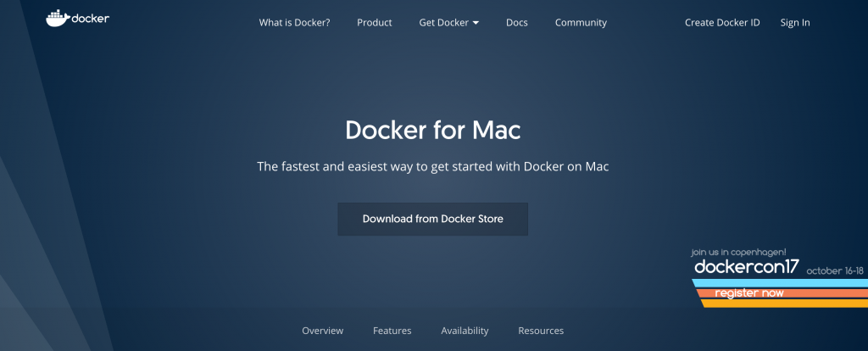Click Create Docker ID link
Viewport: 868px width, 351px height.
pos(722,23)
